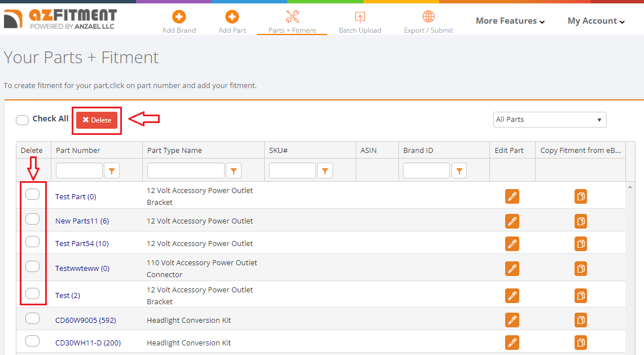Check the Testwwteww (0) row checkbox

[32, 266]
